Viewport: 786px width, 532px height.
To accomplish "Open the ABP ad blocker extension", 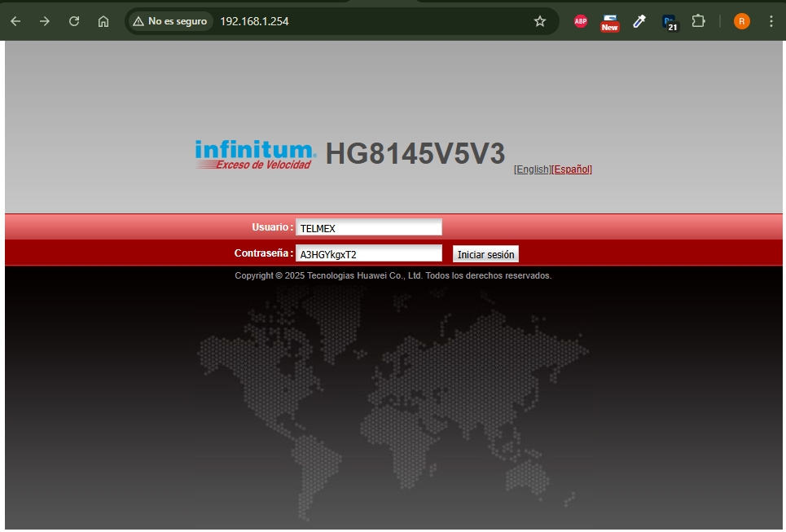I will click(x=581, y=21).
